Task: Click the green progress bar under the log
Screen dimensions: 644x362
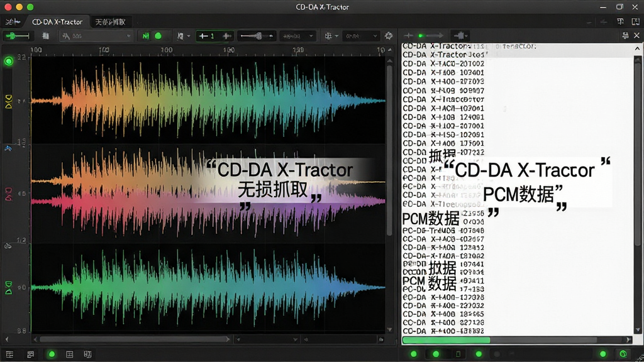Action: click(446, 340)
